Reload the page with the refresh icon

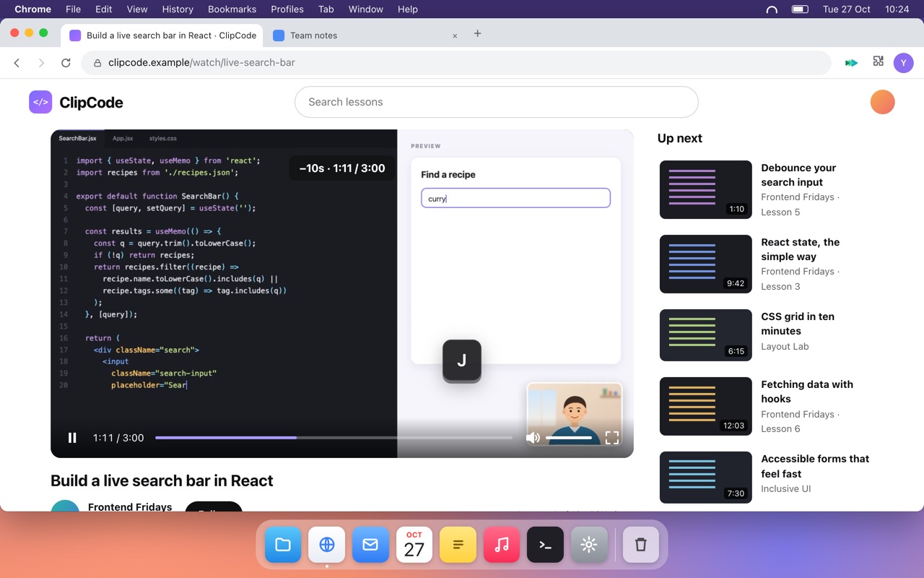coord(66,63)
